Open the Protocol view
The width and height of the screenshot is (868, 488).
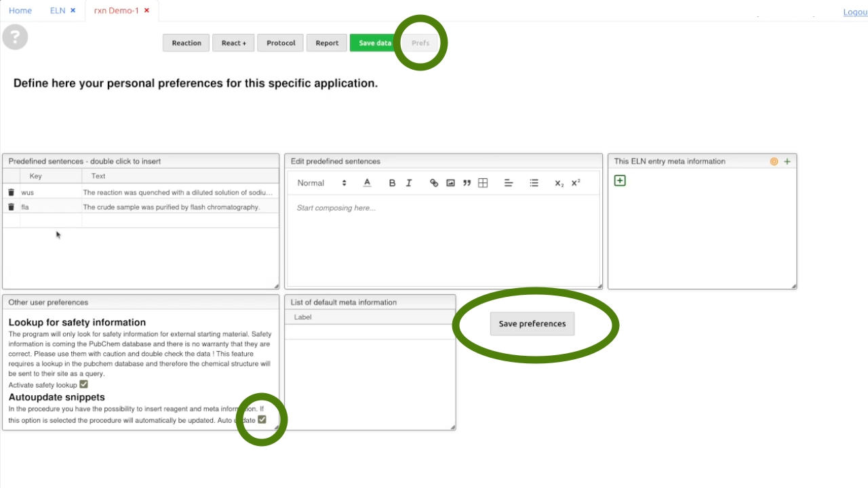281,43
